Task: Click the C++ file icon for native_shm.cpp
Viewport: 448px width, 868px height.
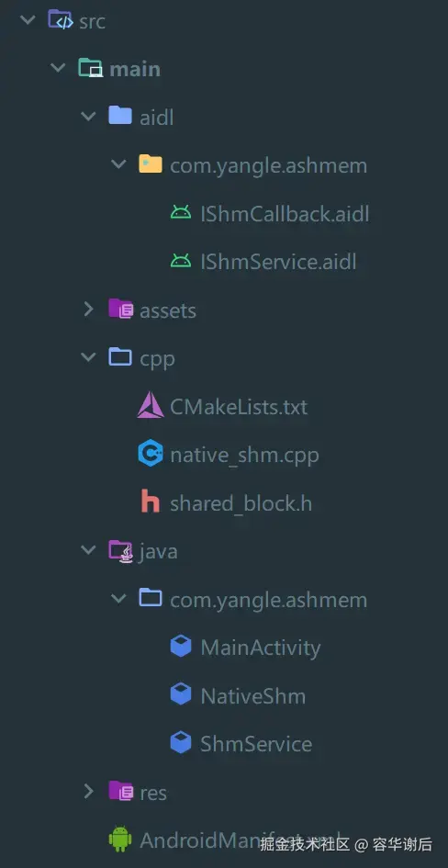Action: (x=151, y=455)
